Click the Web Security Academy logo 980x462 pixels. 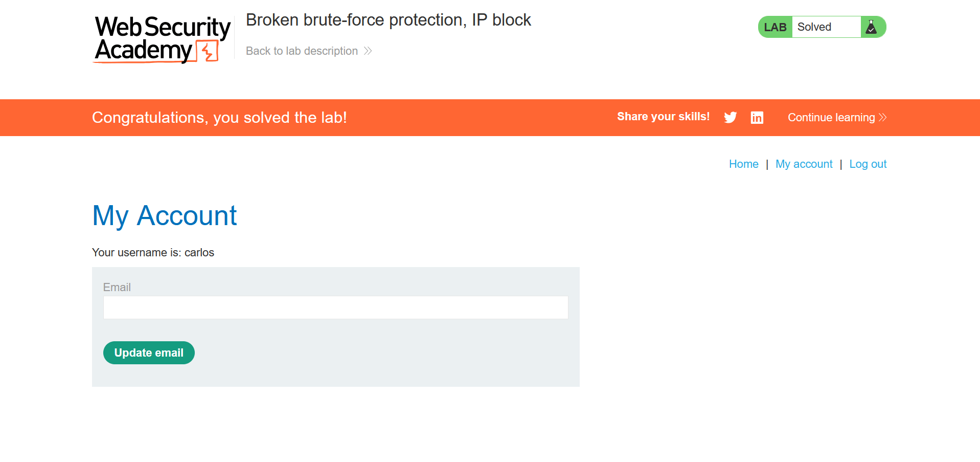click(162, 39)
